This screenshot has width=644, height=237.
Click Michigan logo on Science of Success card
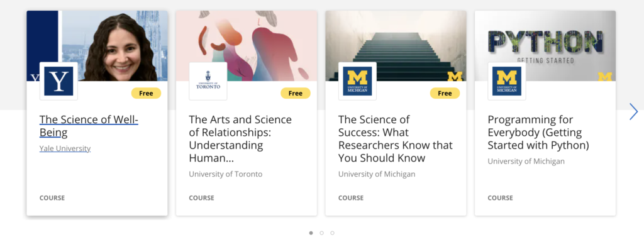tap(357, 81)
